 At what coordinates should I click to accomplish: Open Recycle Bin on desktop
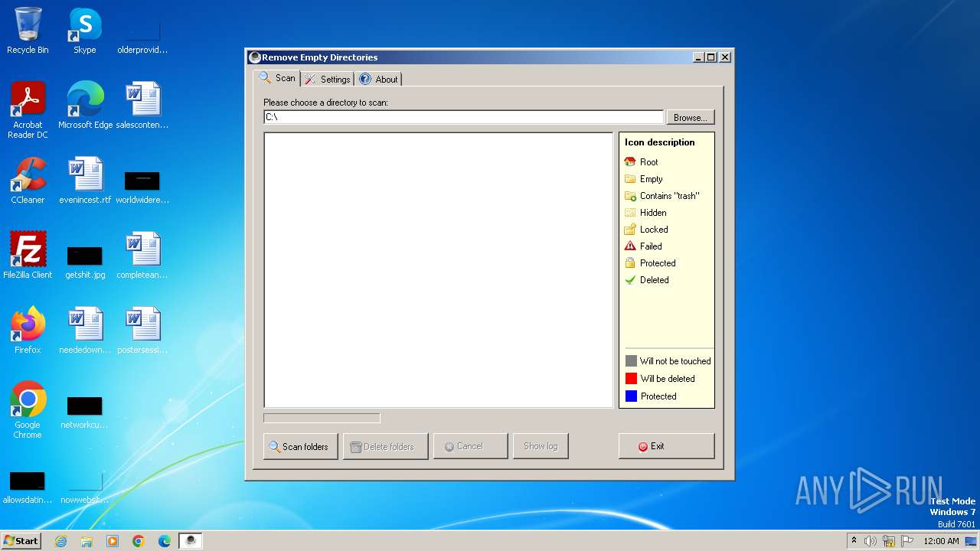[x=28, y=31]
